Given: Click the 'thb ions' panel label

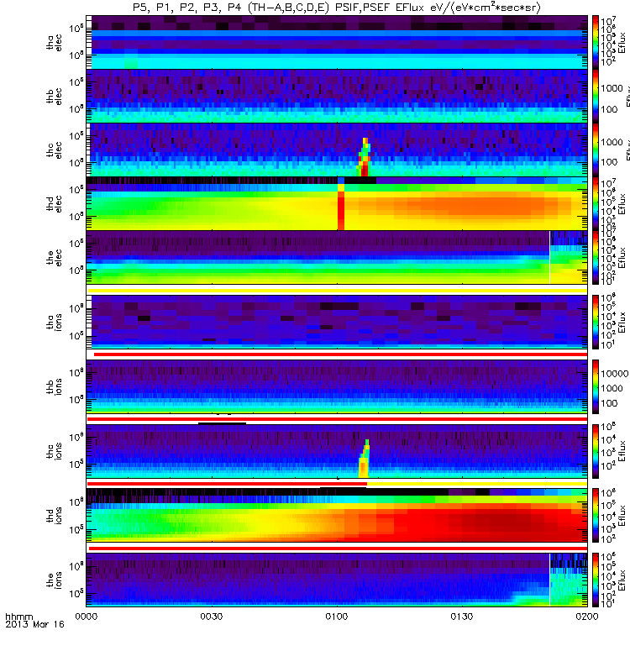Looking at the screenshot, I should pyautogui.click(x=54, y=386).
